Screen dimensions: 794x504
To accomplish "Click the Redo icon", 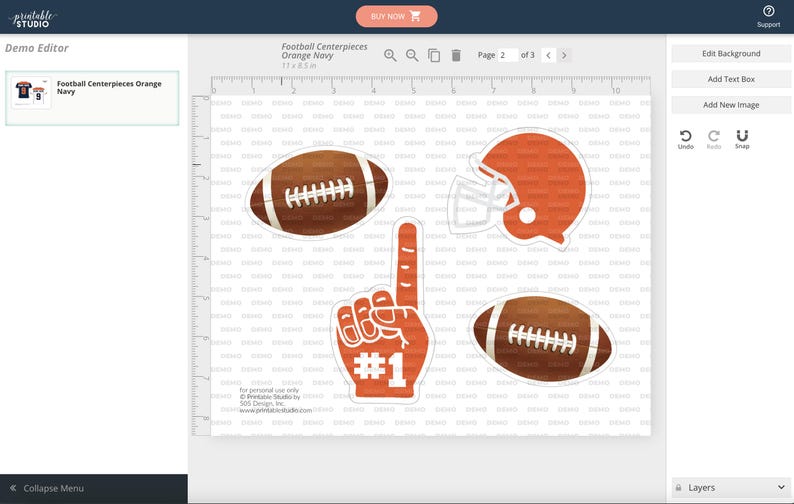I will [x=714, y=139].
